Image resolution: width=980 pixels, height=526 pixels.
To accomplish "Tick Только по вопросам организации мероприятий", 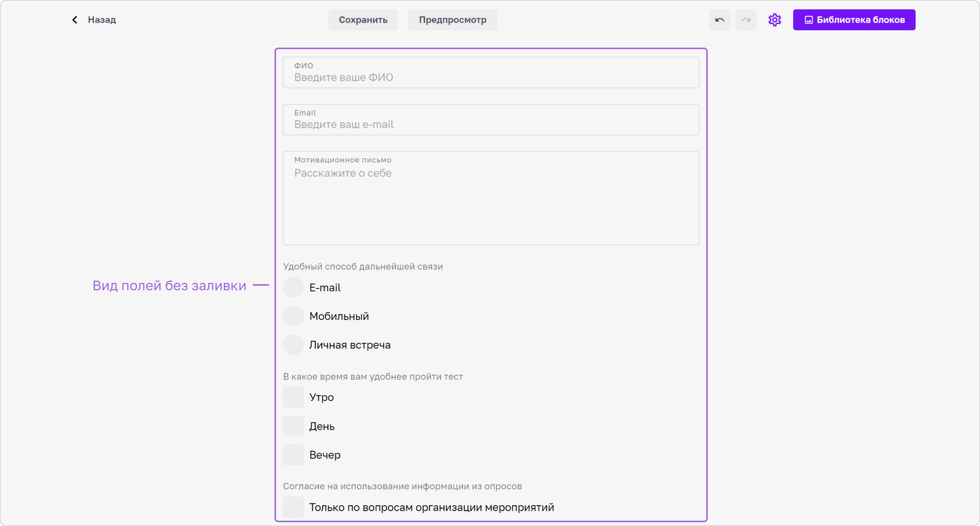I will coord(293,507).
